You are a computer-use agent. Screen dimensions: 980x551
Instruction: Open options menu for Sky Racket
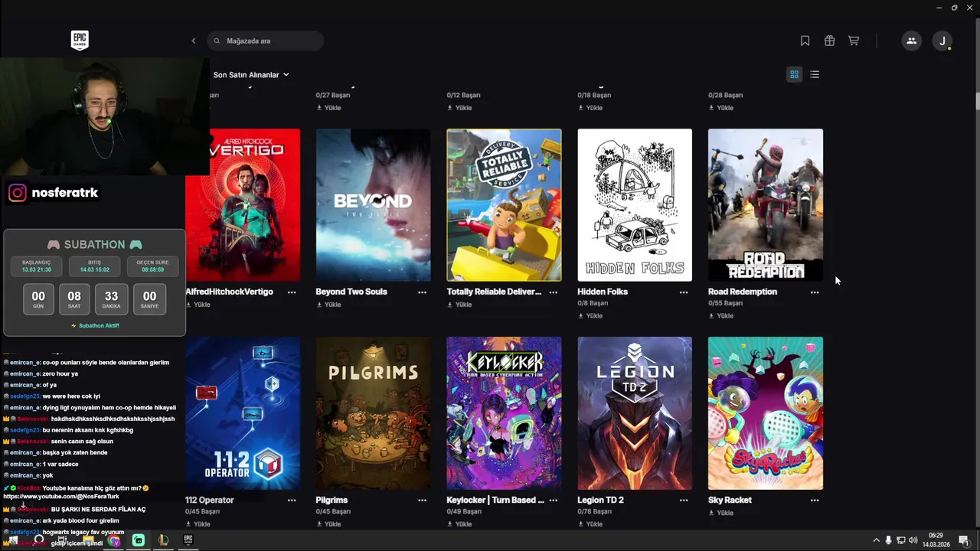point(815,500)
